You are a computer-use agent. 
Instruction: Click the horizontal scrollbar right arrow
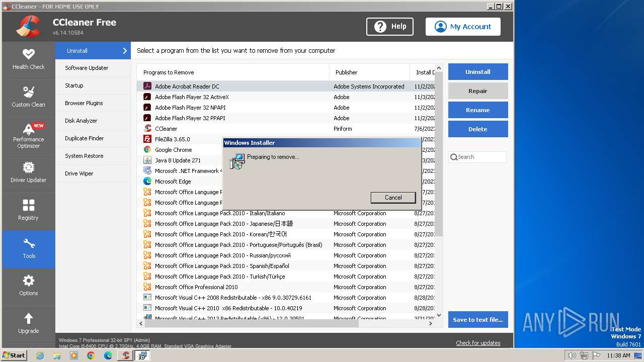pos(431,324)
